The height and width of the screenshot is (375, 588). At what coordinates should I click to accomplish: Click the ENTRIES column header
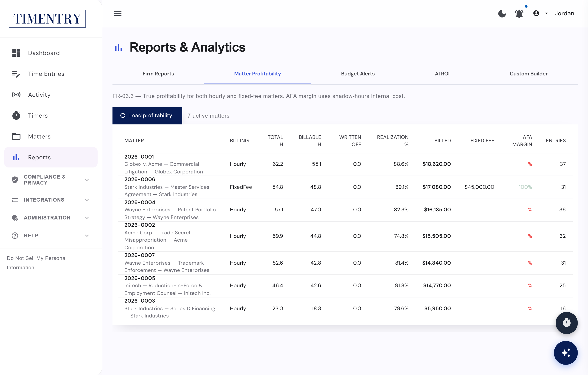click(x=556, y=141)
